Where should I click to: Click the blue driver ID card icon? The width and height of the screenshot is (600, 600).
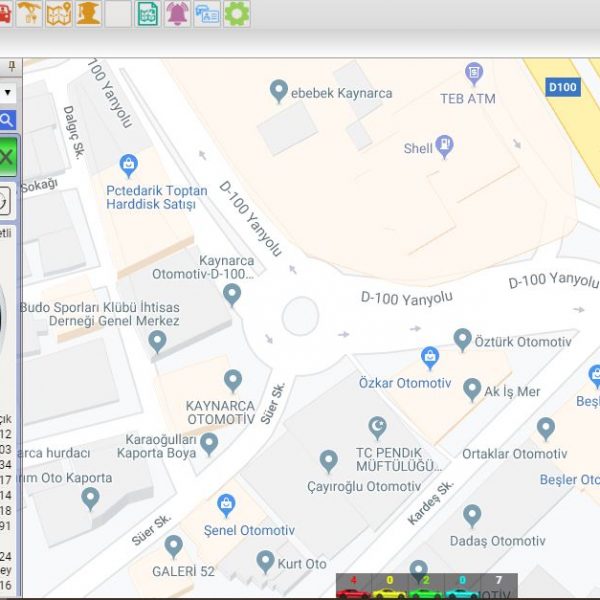(x=207, y=14)
